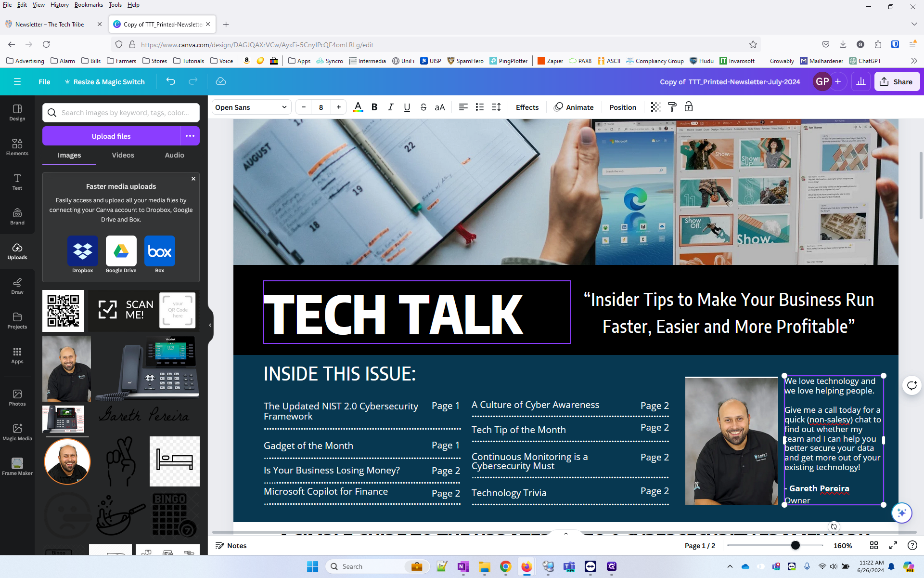Select the Images tab
Viewport: 924px width, 578px height.
coord(69,155)
